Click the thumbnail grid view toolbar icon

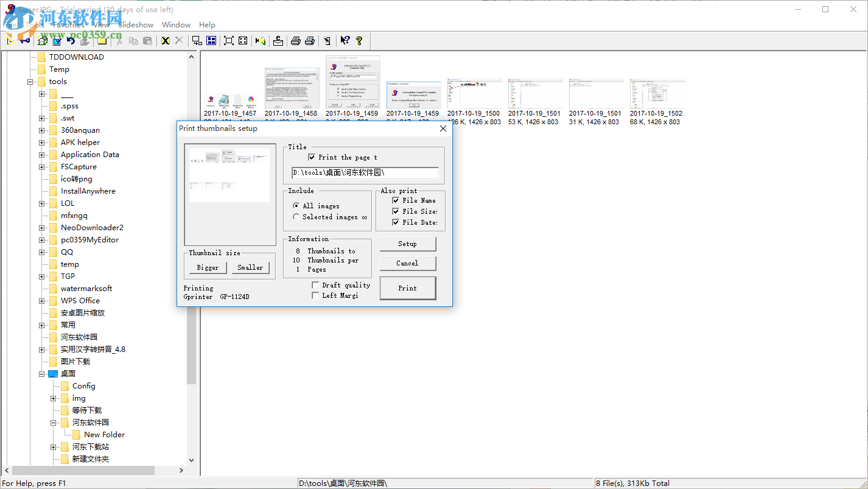tap(211, 41)
